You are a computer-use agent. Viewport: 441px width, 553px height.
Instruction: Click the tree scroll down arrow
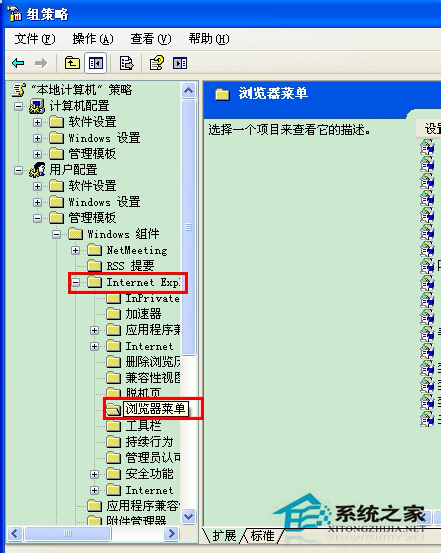188,517
